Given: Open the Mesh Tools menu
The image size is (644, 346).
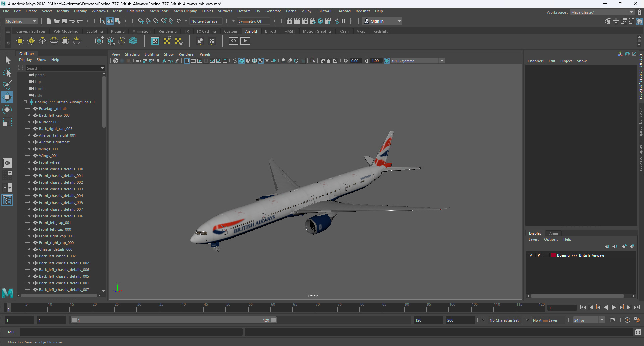Looking at the screenshot, I should [159, 11].
